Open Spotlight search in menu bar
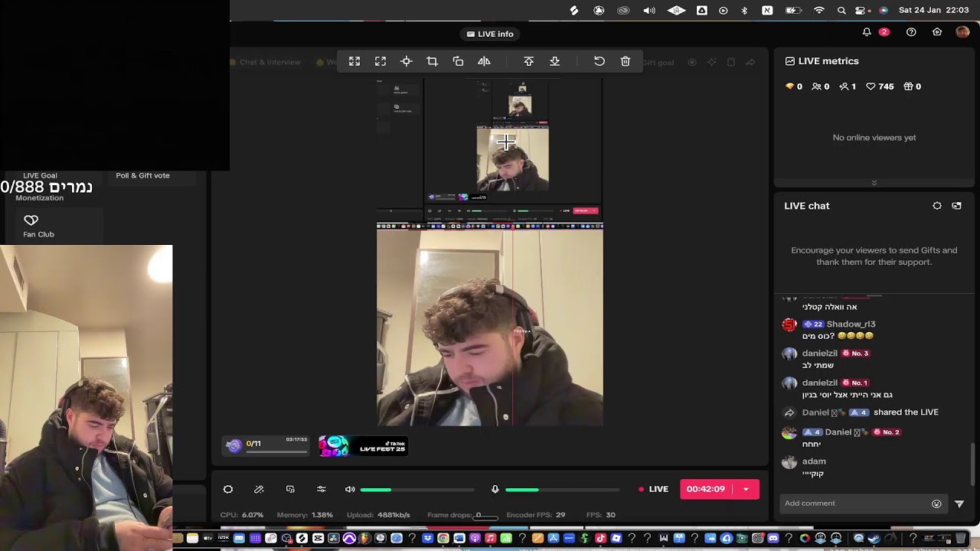This screenshot has height=551, width=980. coord(841,10)
